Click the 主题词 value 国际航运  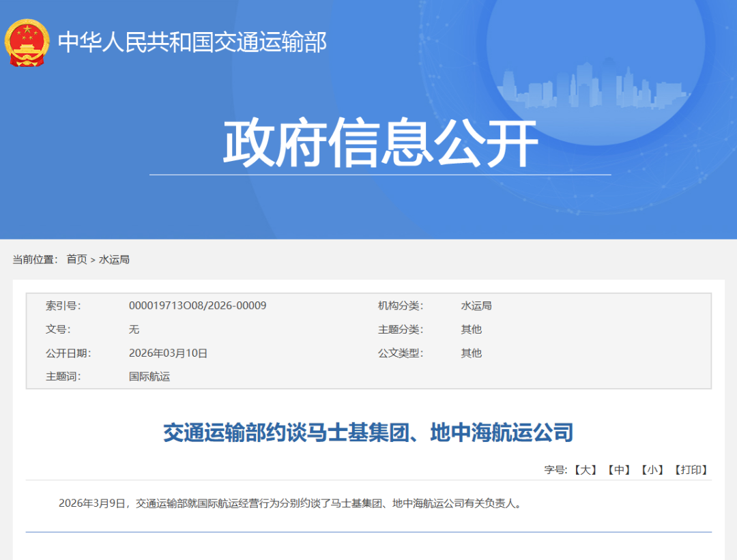point(149,377)
